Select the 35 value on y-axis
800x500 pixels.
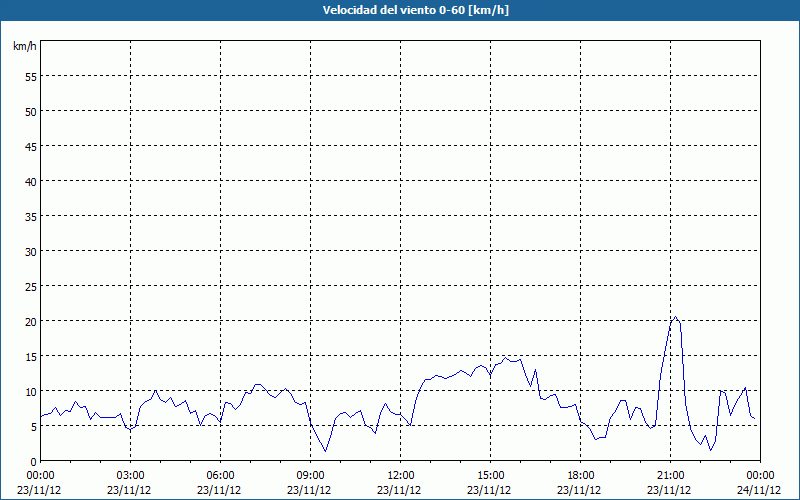pos(31,216)
